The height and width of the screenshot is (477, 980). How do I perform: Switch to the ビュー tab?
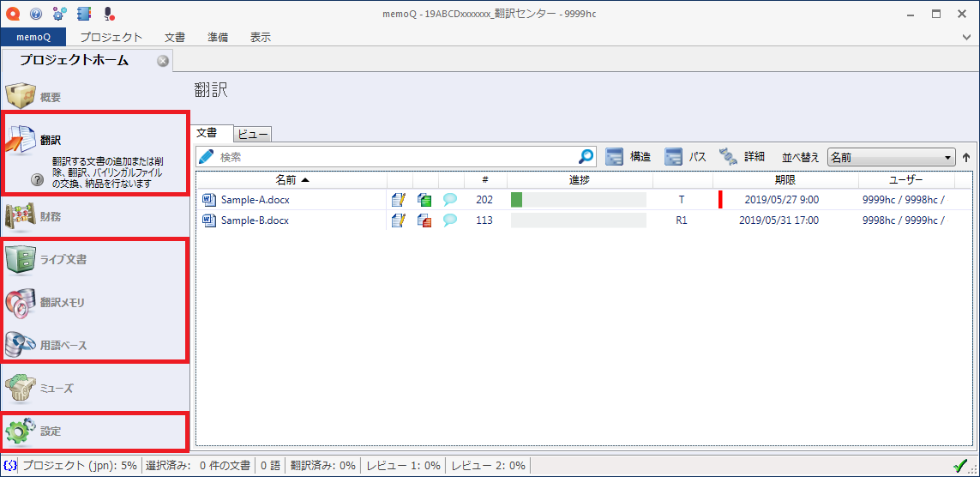click(253, 134)
